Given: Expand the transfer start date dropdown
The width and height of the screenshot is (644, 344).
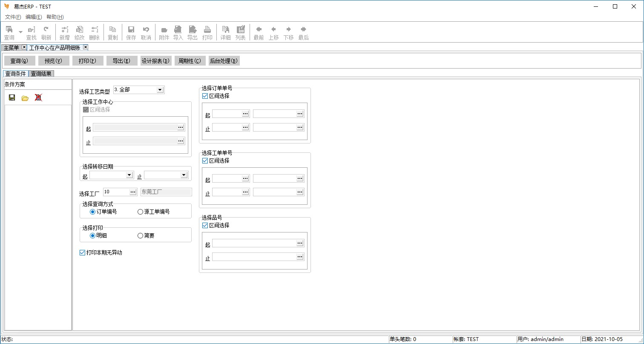Looking at the screenshot, I should pyautogui.click(x=129, y=175).
